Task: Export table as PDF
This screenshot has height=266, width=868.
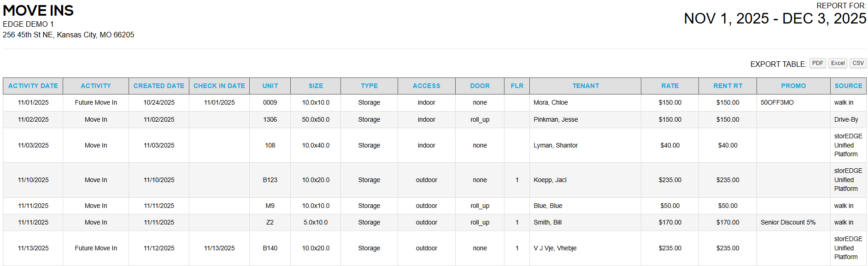Action: (817, 64)
